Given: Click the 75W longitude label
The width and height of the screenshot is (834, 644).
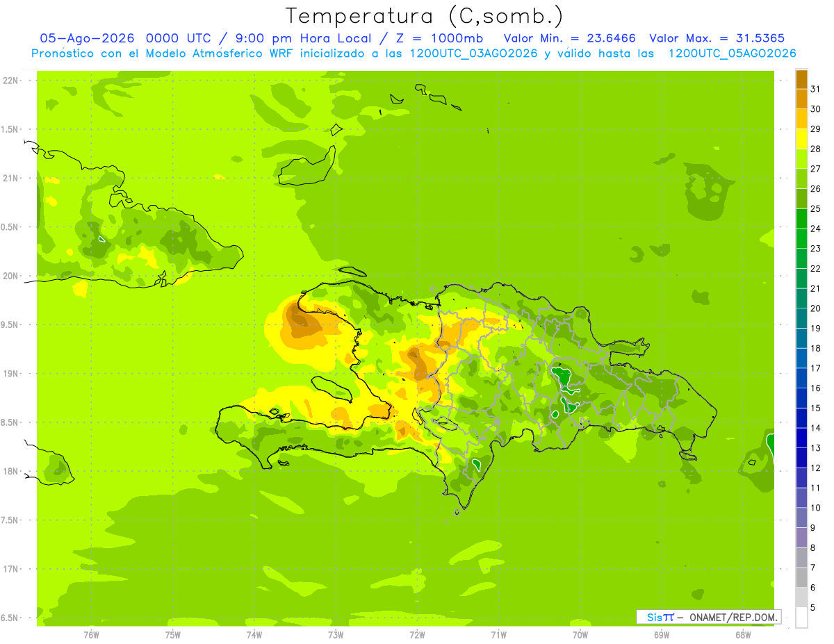Looking at the screenshot, I should pyautogui.click(x=173, y=634).
